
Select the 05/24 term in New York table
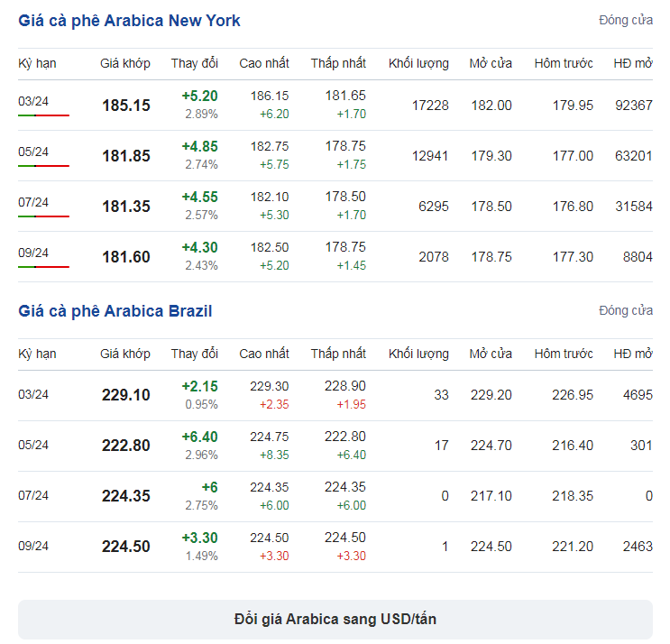33,152
